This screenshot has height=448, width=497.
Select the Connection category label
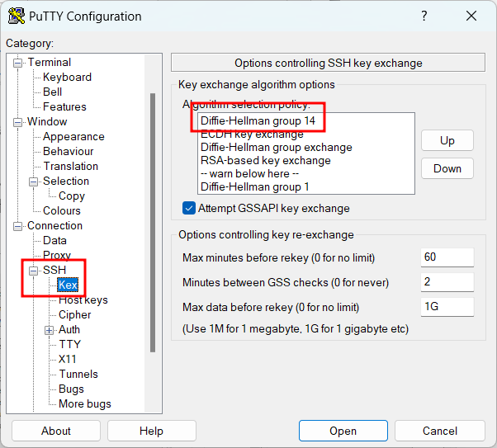pyautogui.click(x=54, y=225)
